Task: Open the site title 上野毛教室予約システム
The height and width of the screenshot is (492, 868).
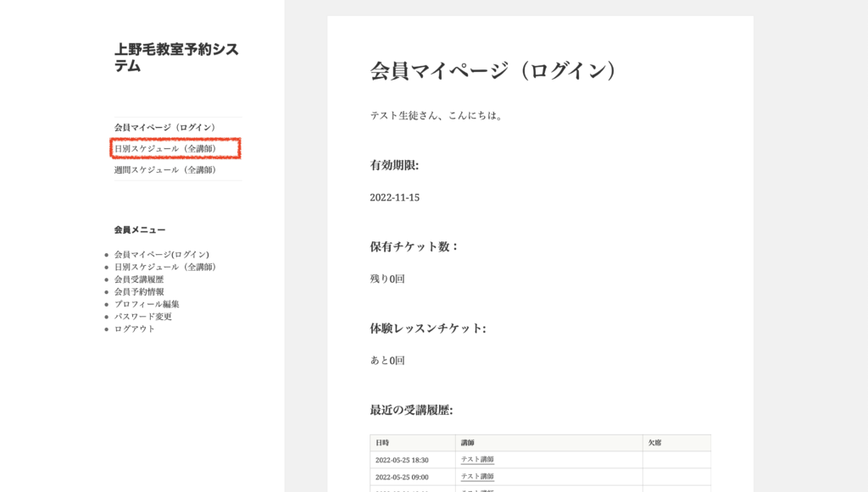Action: [x=176, y=58]
